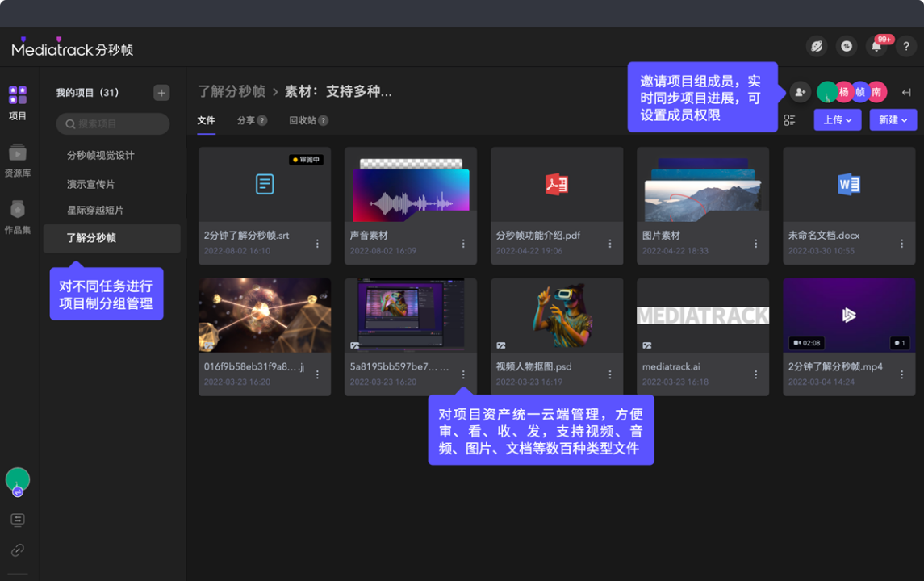Select 演示宣传片 project in list
This screenshot has width=924, height=581.
[91, 184]
